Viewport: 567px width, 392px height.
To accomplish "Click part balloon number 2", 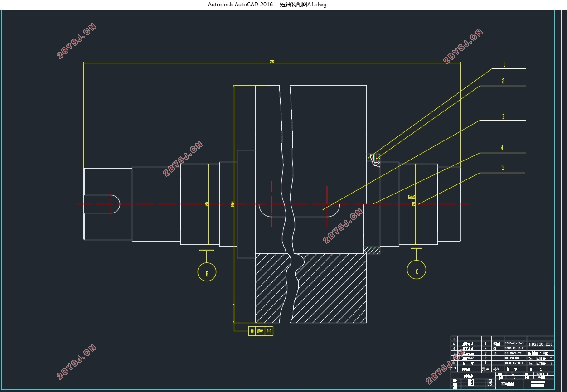I will (x=503, y=82).
